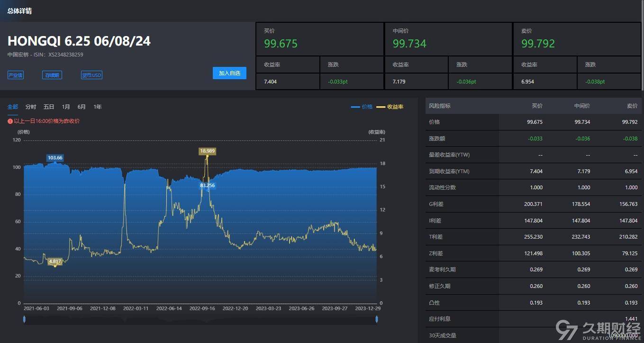644x343 pixels.
Task: Click the 产业债 tag
Action: (x=16, y=75)
